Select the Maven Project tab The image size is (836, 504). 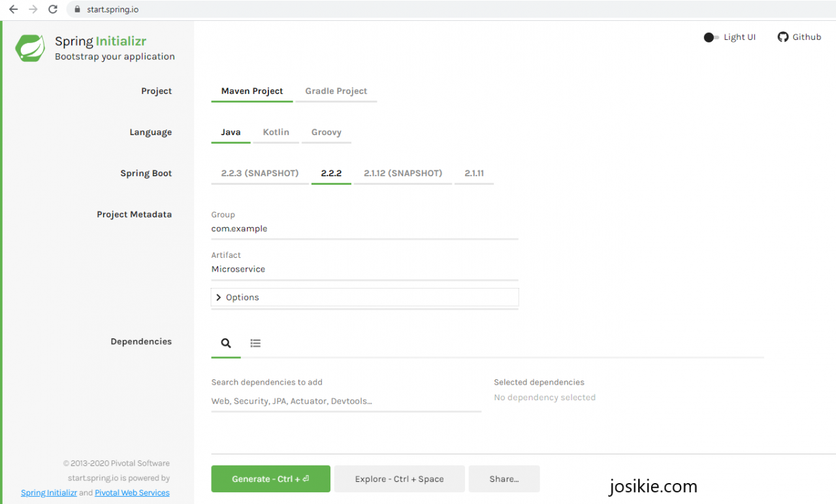tap(252, 91)
